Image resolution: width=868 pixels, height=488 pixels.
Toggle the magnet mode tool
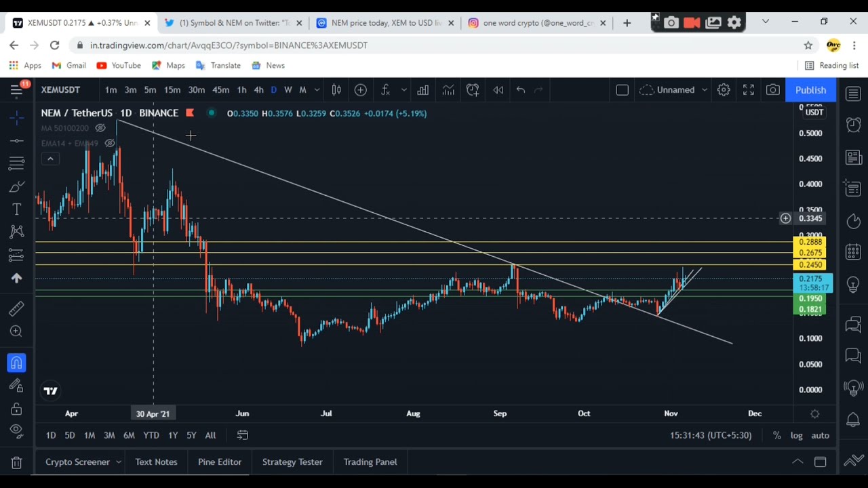16,363
